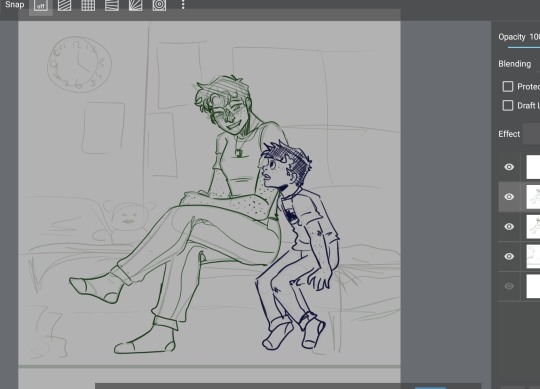Toggle visibility of the highlighted selected layer

(x=509, y=197)
